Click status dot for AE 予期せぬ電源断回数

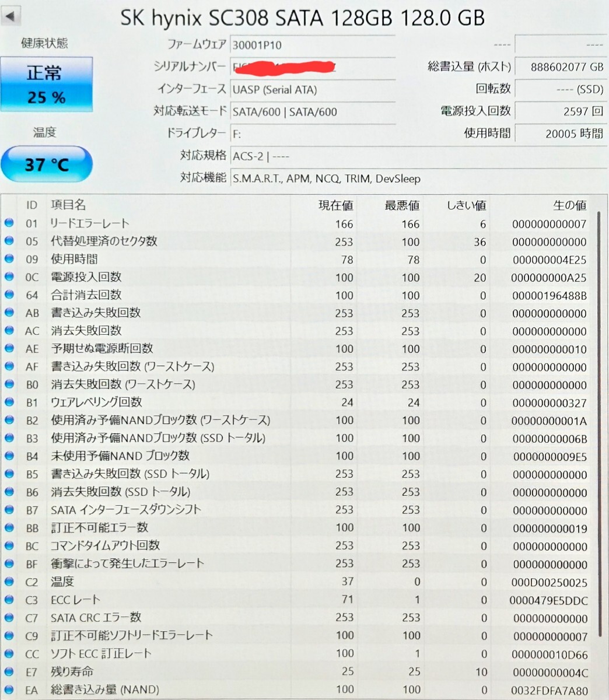coord(9,348)
